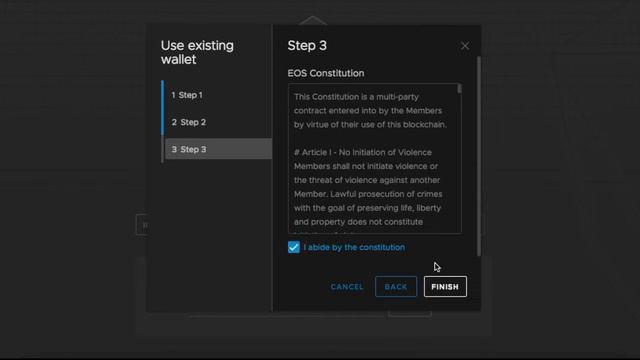The width and height of the screenshot is (640, 360).
Task: Cancel the wallet setup dialog
Action: click(x=347, y=287)
